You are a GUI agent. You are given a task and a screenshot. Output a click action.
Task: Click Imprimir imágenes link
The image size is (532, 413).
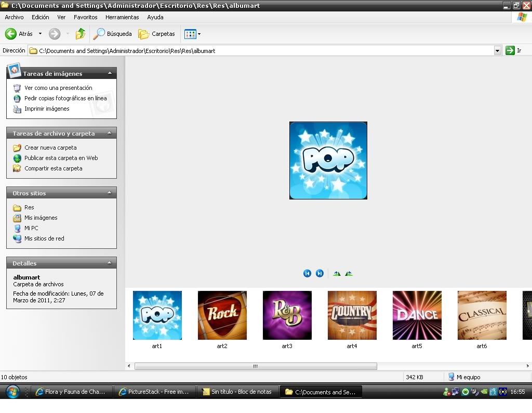47,109
